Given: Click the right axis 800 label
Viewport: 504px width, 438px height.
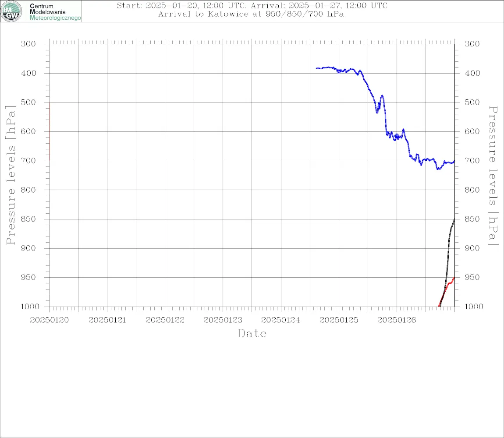Looking at the screenshot, I should click(472, 190).
